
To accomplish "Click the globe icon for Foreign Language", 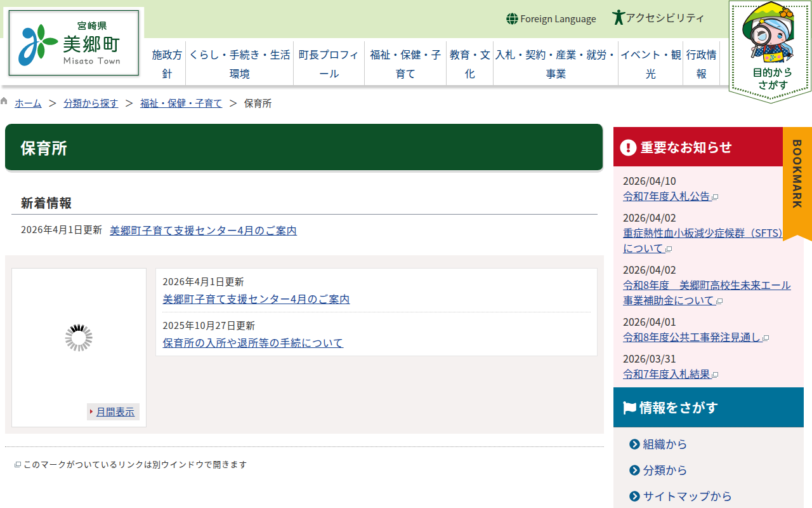I will 512,19.
